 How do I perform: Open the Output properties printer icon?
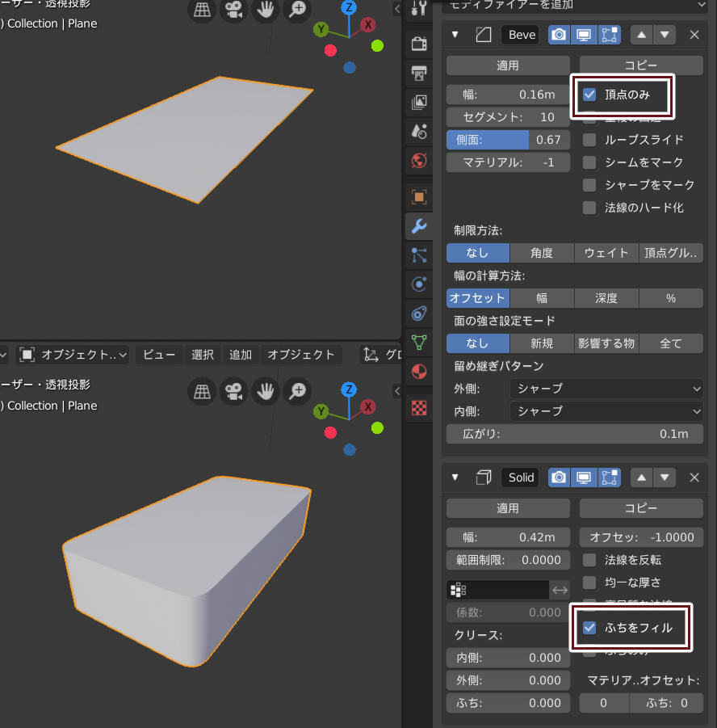[419, 73]
